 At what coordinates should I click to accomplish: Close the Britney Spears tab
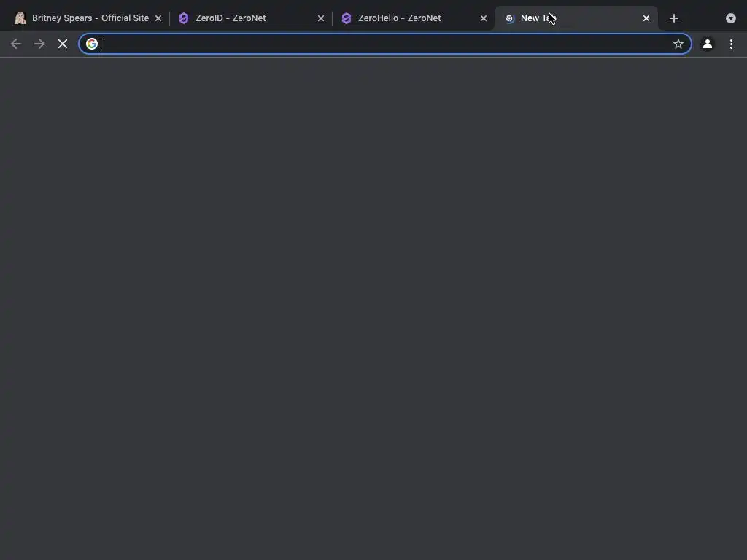pos(158,18)
